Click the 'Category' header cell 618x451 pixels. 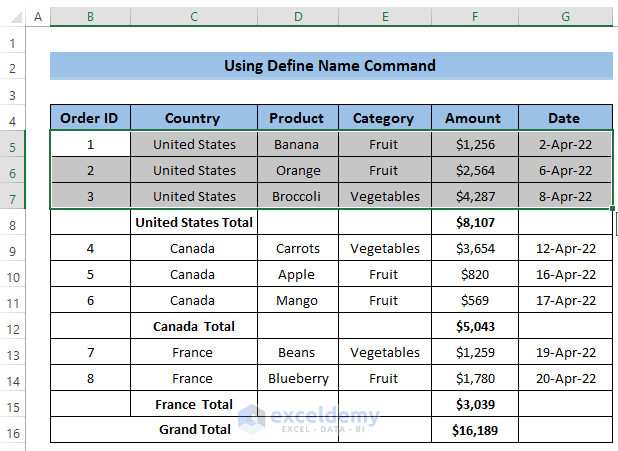[x=383, y=118]
